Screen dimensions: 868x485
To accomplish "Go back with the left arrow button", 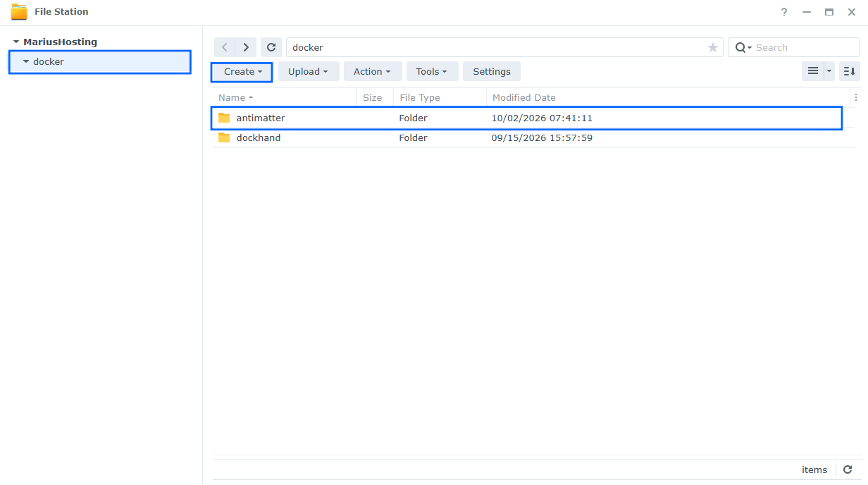I will [225, 47].
